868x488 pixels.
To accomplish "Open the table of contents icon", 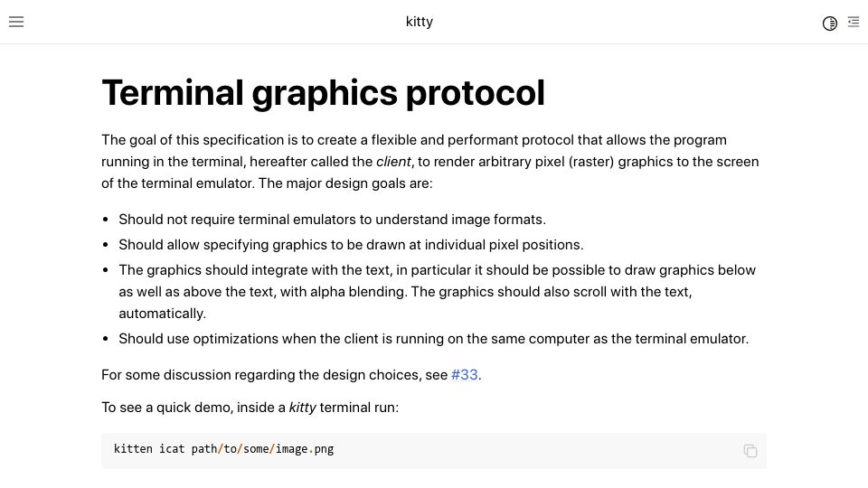I will pyautogui.click(x=854, y=22).
